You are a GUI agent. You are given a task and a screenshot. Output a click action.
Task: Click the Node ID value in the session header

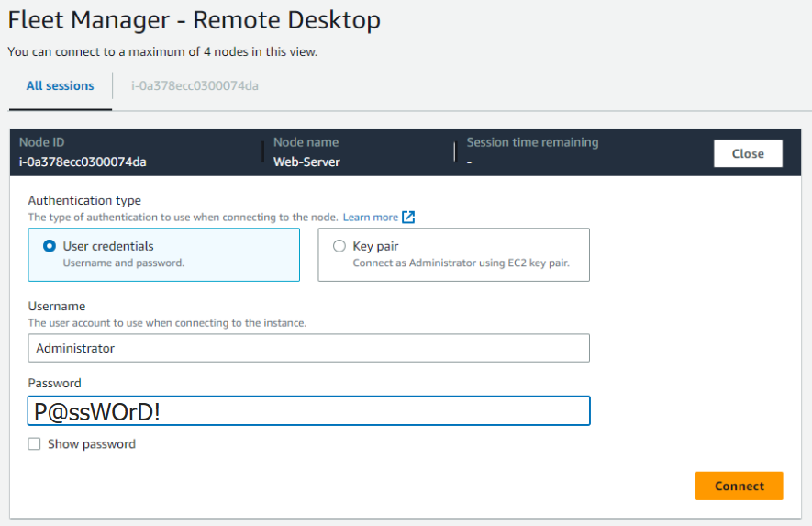click(83, 162)
